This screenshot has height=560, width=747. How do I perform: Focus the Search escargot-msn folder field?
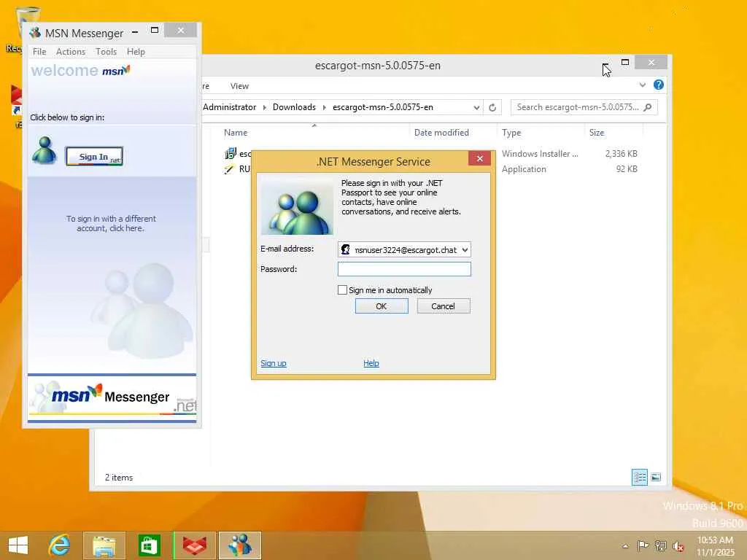pyautogui.click(x=584, y=107)
